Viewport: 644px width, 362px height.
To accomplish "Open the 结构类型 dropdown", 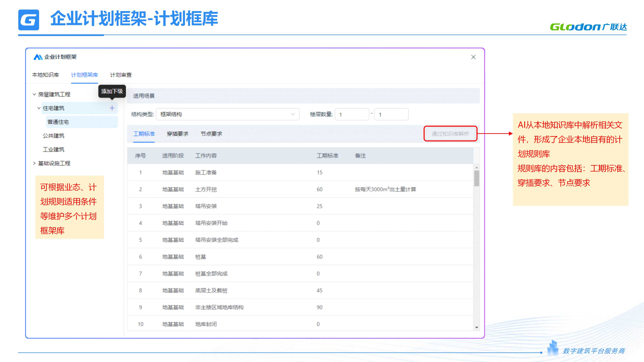I will coord(227,114).
